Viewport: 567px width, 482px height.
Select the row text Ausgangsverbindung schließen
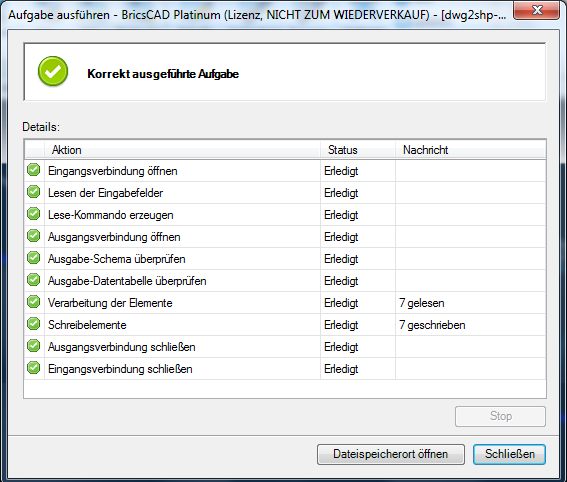tap(122, 347)
